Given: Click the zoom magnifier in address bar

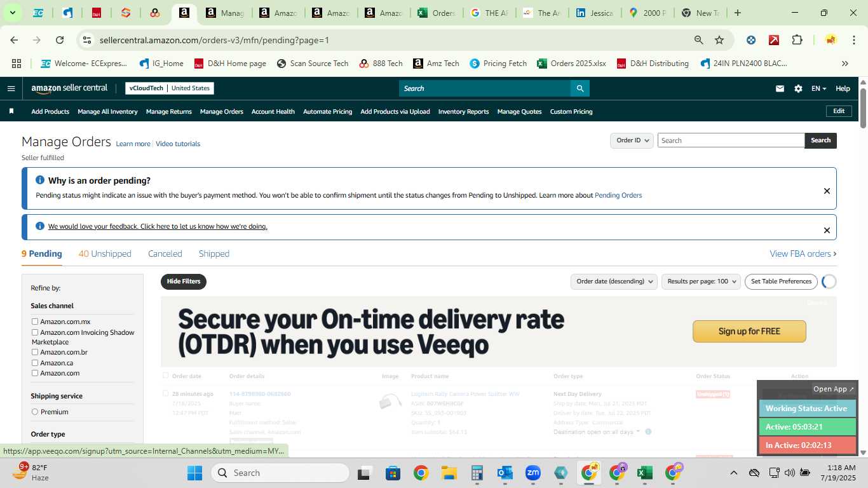Looking at the screenshot, I should [699, 40].
